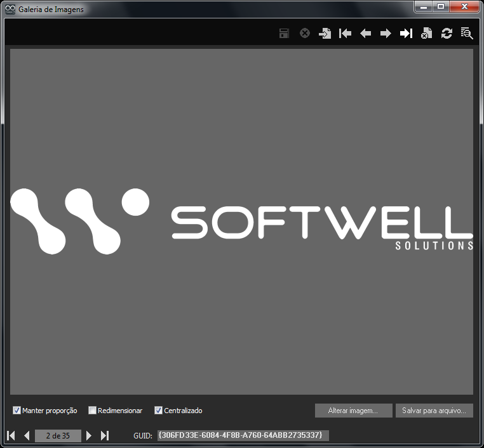
Task: Jump to last record in top toolbar
Action: click(x=406, y=34)
